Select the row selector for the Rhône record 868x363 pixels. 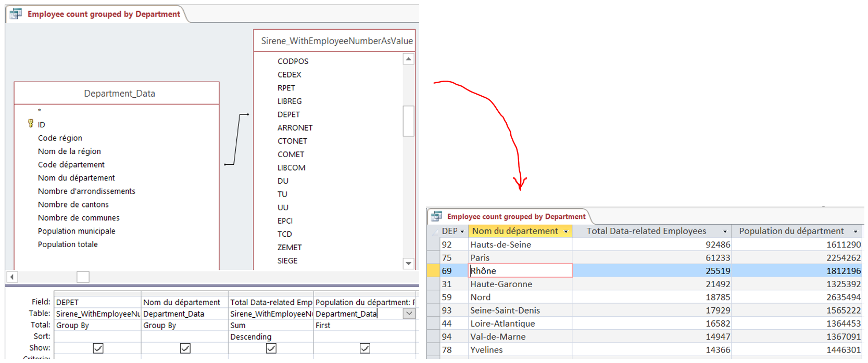coord(433,270)
